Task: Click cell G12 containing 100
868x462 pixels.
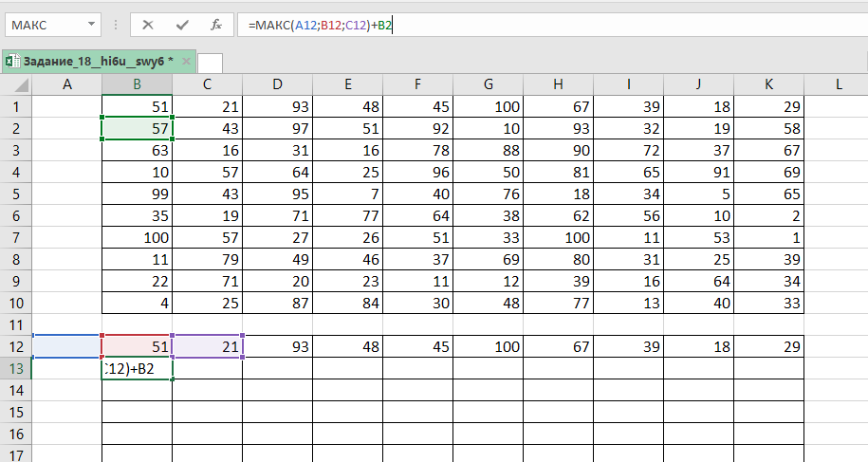Action: (488, 346)
